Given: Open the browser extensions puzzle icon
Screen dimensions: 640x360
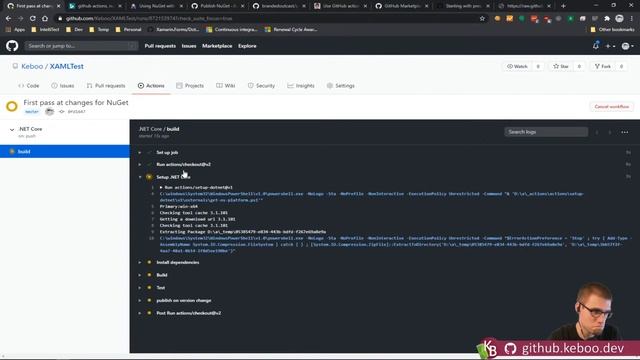Looking at the screenshot, I should [607, 18].
